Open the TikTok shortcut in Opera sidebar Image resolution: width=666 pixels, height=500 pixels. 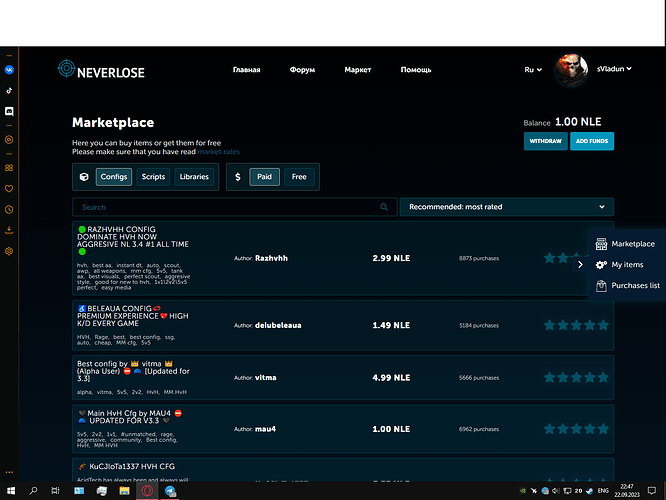[x=9, y=90]
